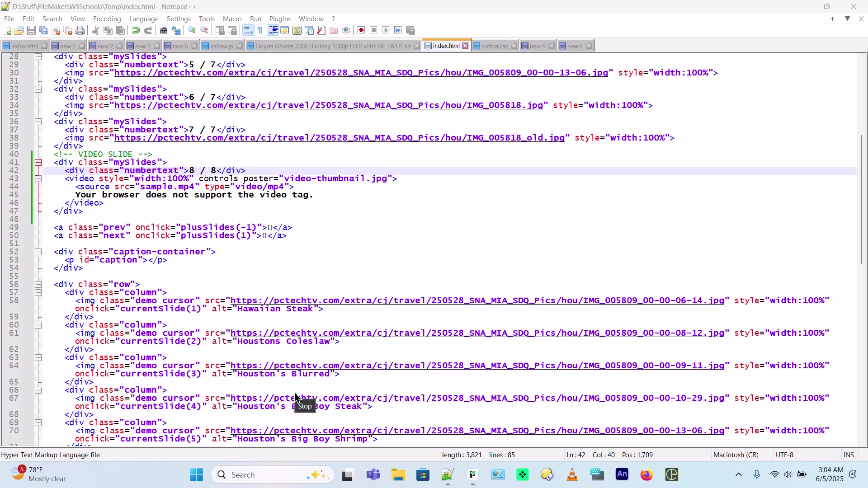Run macro multiple times icon
This screenshot has height=488, width=868.
[398, 30]
